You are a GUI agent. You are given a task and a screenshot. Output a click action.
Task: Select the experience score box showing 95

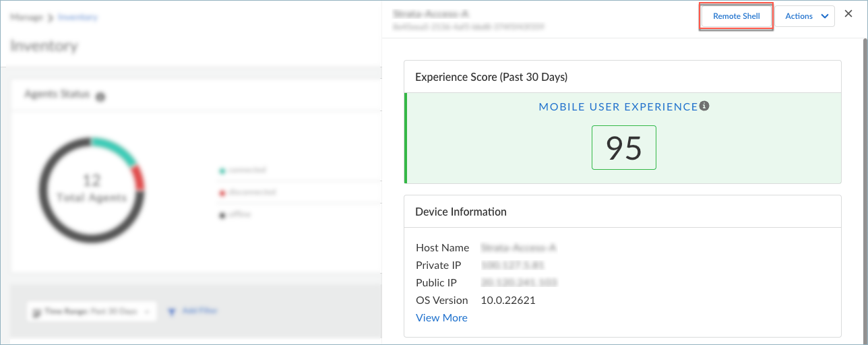coord(623,148)
